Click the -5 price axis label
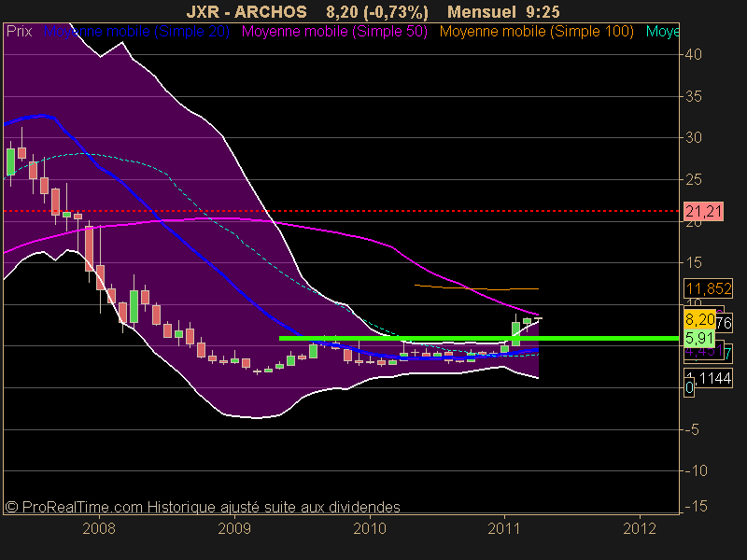 point(691,429)
